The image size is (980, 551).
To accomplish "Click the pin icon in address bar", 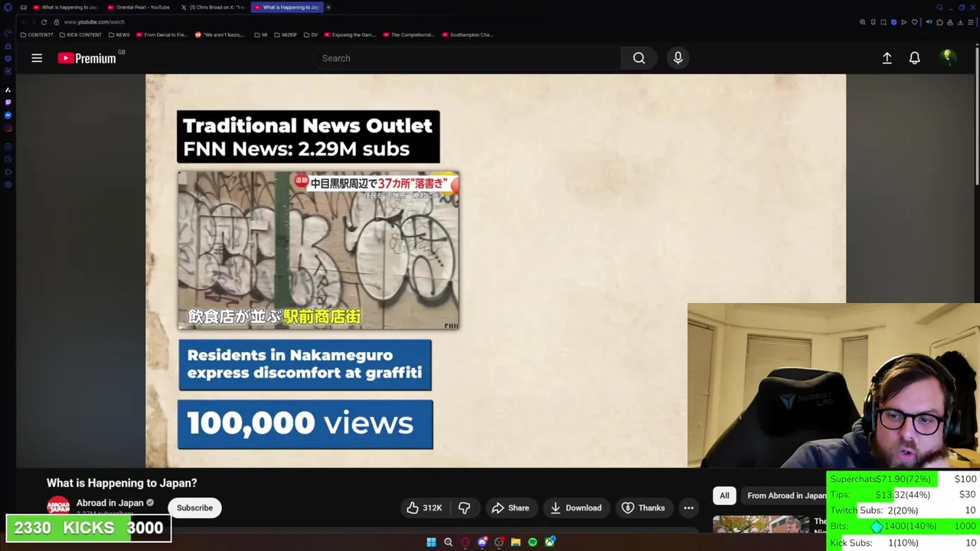I will pyautogui.click(x=873, y=22).
